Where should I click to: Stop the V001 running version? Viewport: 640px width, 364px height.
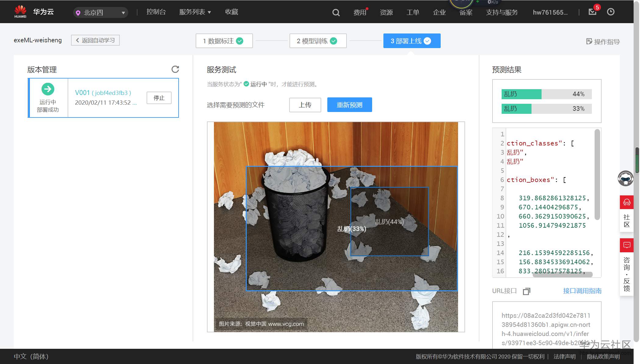click(159, 98)
